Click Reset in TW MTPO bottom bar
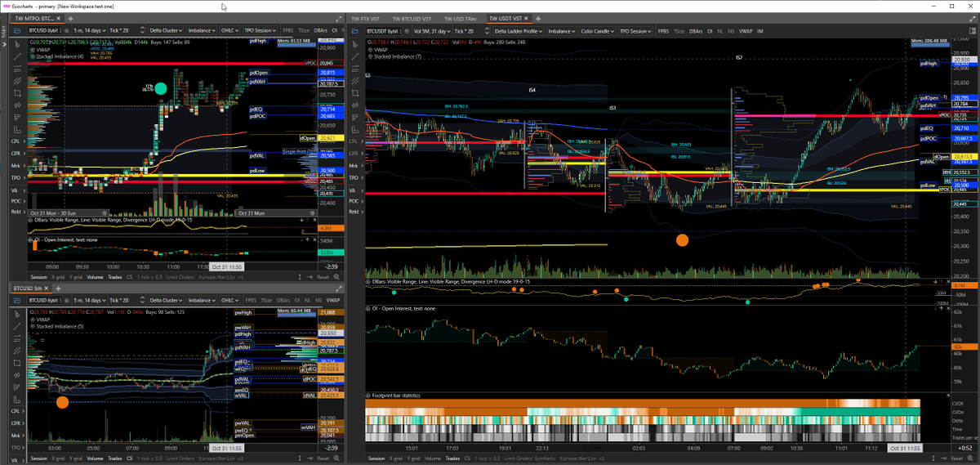Viewport: 980px width, 465px height. 322,277
